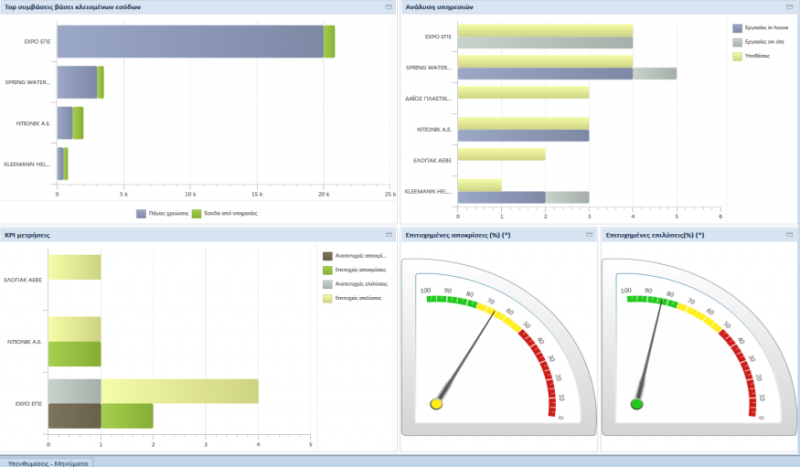Viewport: 800px width, 467px height.
Task: Click the Top συμβάσεις βάσει κλεισμένων εσόδων title
Action: click(x=72, y=7)
